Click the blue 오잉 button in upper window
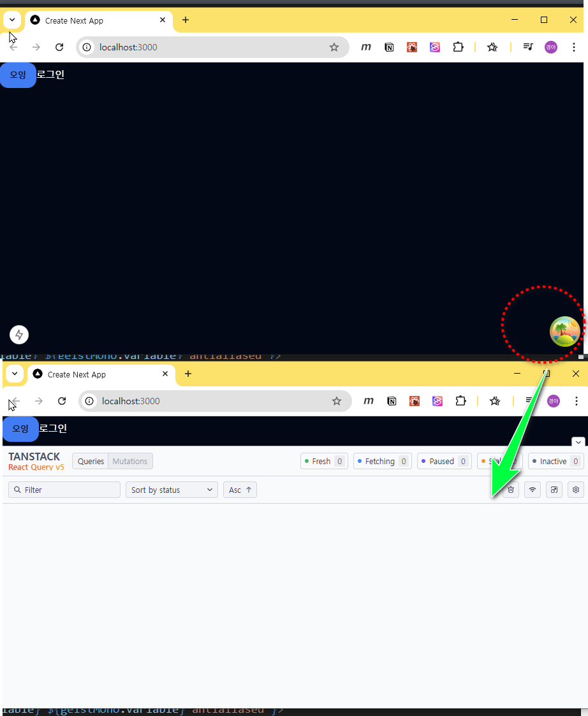Screen dimensions: 588x716 click(x=18, y=75)
